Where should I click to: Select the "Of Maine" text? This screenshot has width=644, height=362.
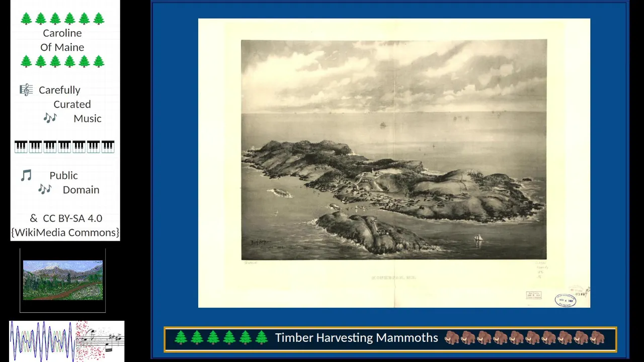pyautogui.click(x=62, y=47)
